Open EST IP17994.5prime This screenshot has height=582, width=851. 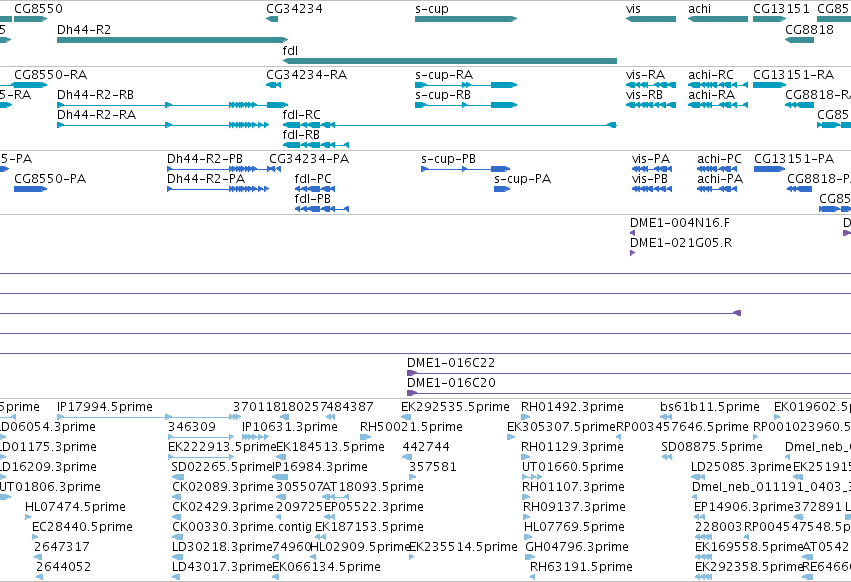pos(105,407)
